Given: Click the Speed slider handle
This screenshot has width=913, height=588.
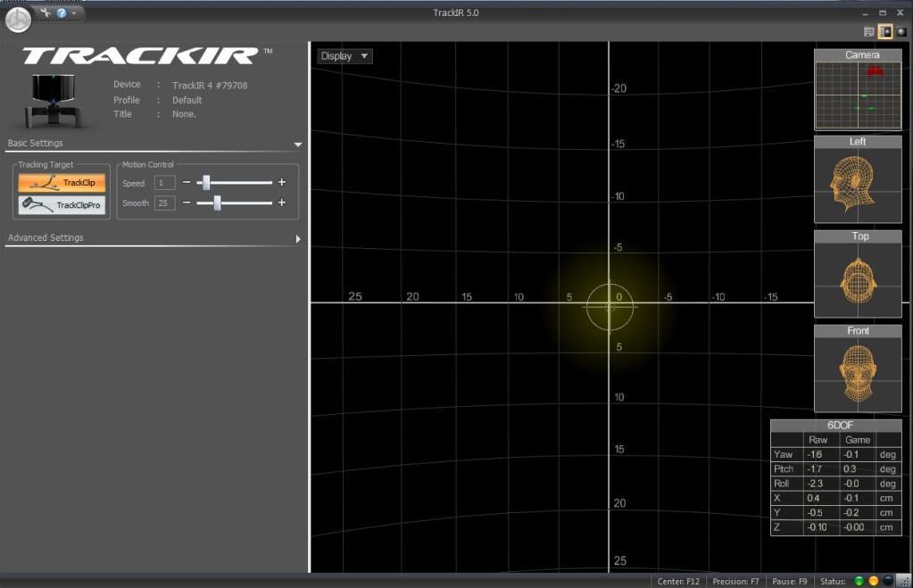Looking at the screenshot, I should [205, 182].
